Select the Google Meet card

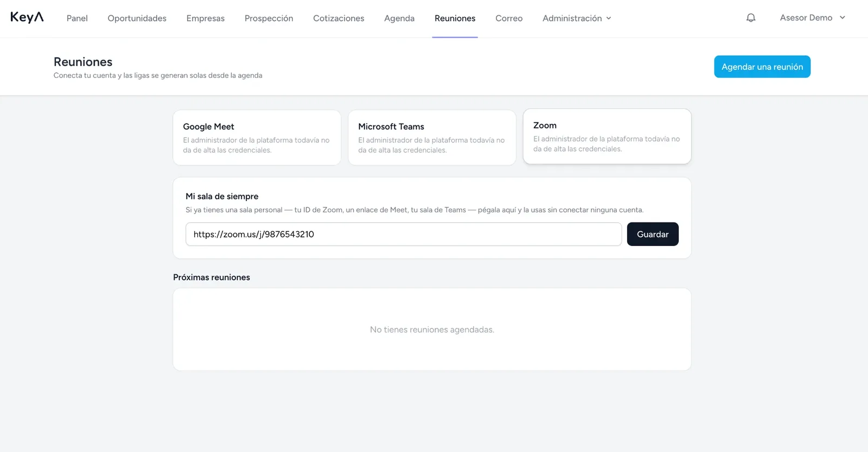(x=257, y=138)
